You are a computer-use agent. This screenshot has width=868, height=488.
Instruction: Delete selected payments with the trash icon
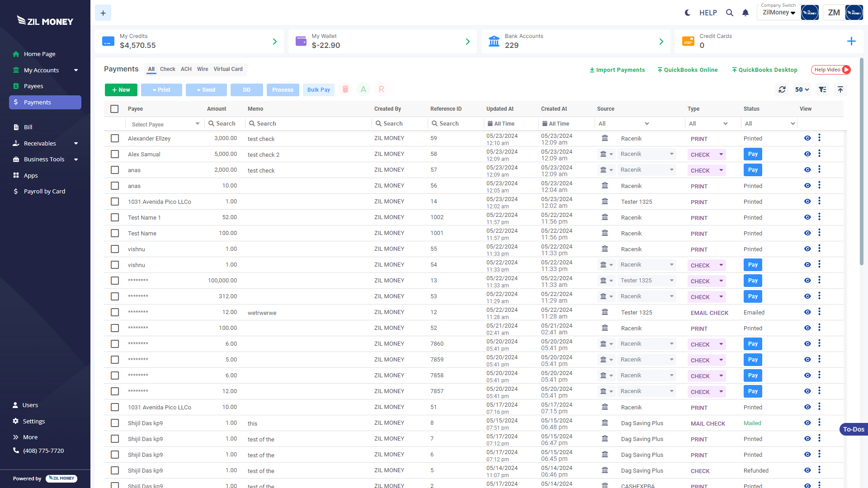(x=345, y=89)
